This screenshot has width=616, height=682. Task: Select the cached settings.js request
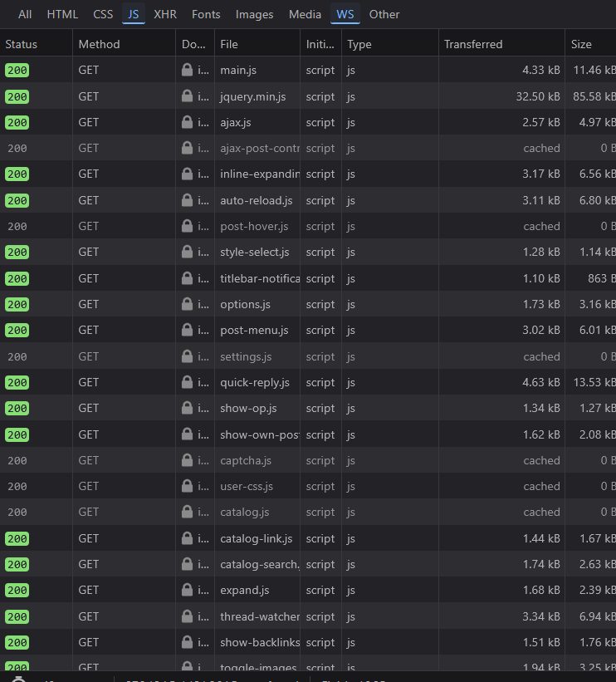[246, 357]
